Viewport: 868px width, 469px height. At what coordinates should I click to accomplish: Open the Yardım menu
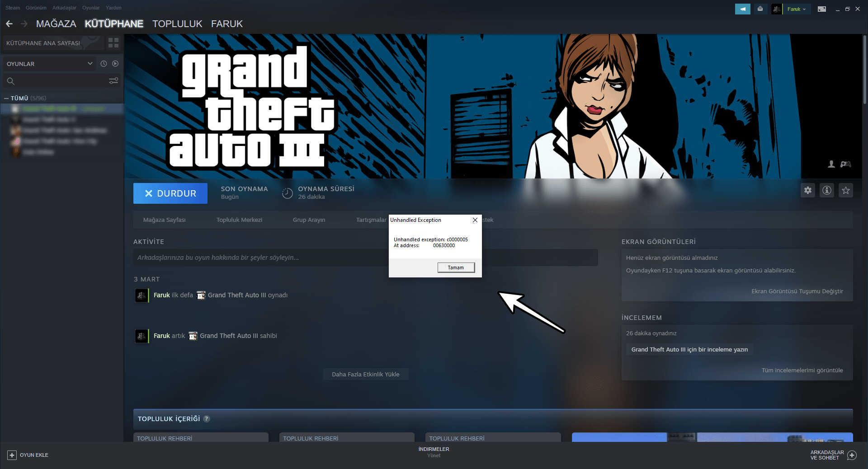(x=113, y=8)
